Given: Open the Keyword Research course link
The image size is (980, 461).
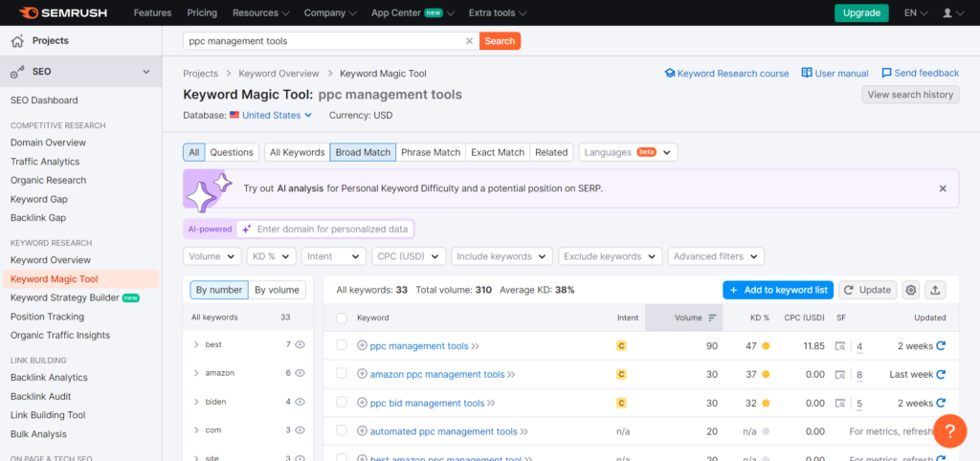Looking at the screenshot, I should (727, 73).
